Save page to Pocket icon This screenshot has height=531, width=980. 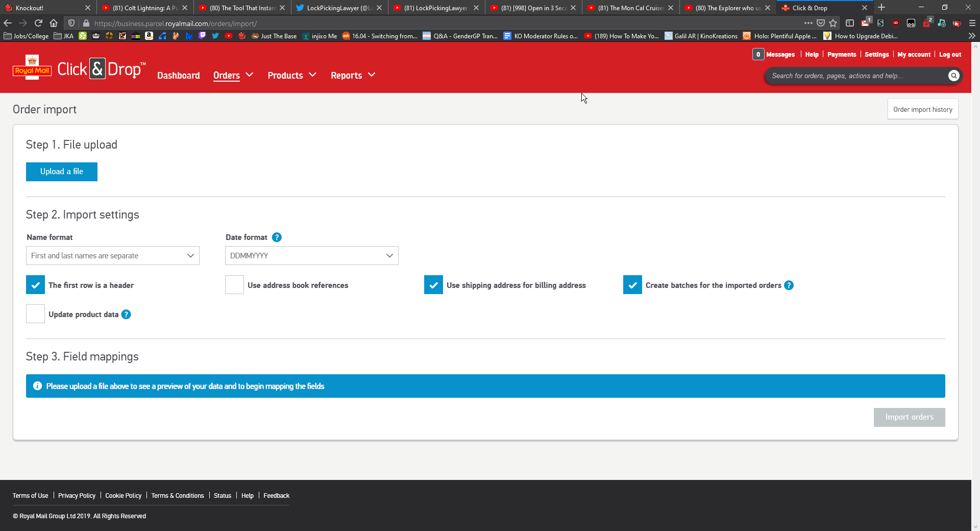821,23
